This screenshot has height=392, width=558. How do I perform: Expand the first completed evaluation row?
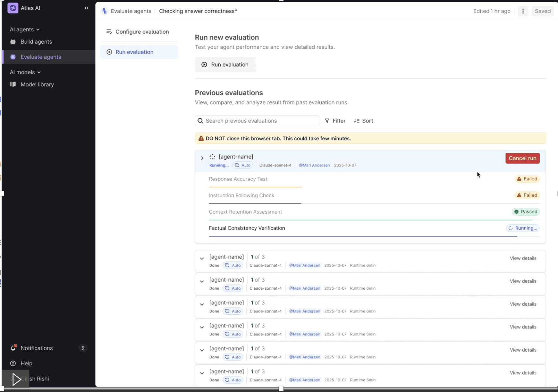[x=202, y=259]
